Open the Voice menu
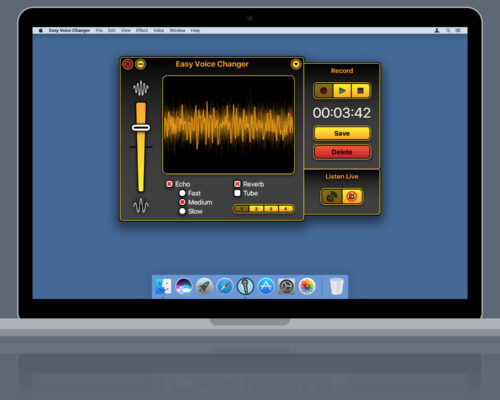This screenshot has height=400, width=500. tap(158, 30)
